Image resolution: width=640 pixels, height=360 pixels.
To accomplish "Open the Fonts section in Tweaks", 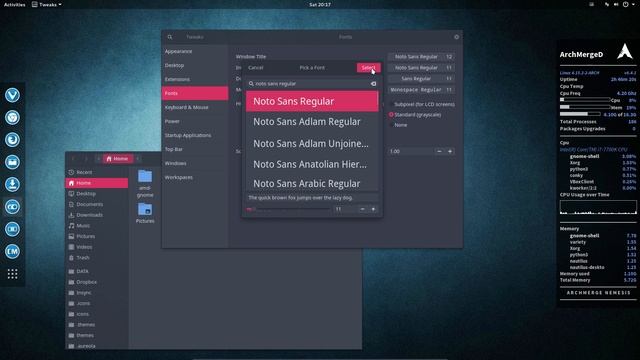I will coord(195,93).
